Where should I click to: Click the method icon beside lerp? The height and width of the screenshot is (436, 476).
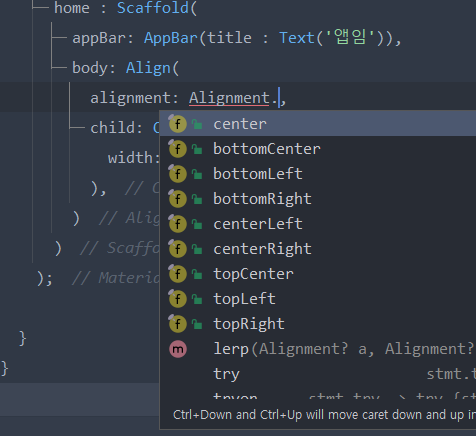point(178,349)
